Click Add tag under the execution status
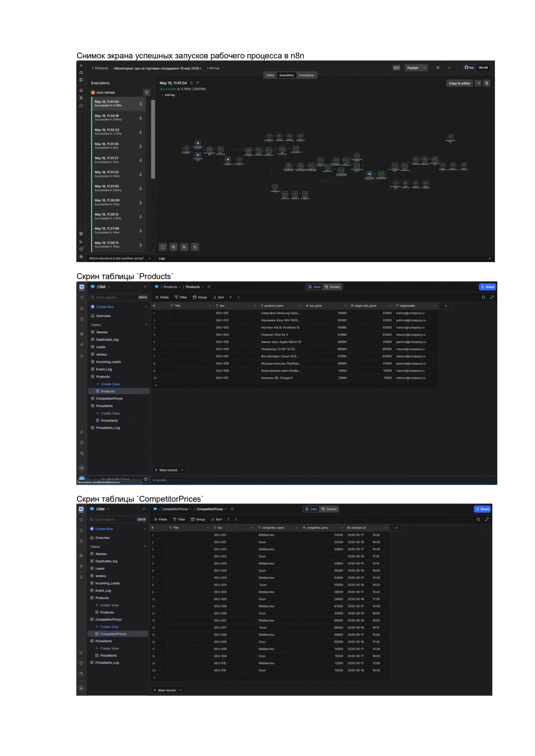The image size is (535, 756). coord(168,95)
